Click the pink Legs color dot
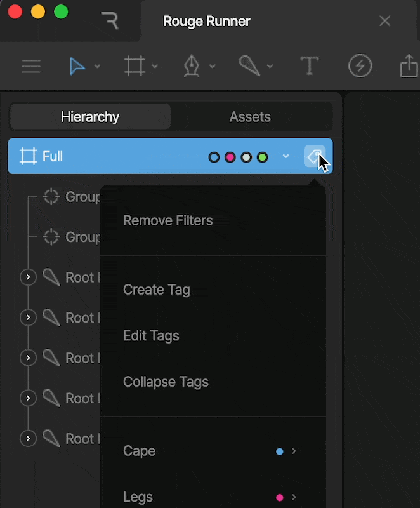 pyautogui.click(x=280, y=497)
